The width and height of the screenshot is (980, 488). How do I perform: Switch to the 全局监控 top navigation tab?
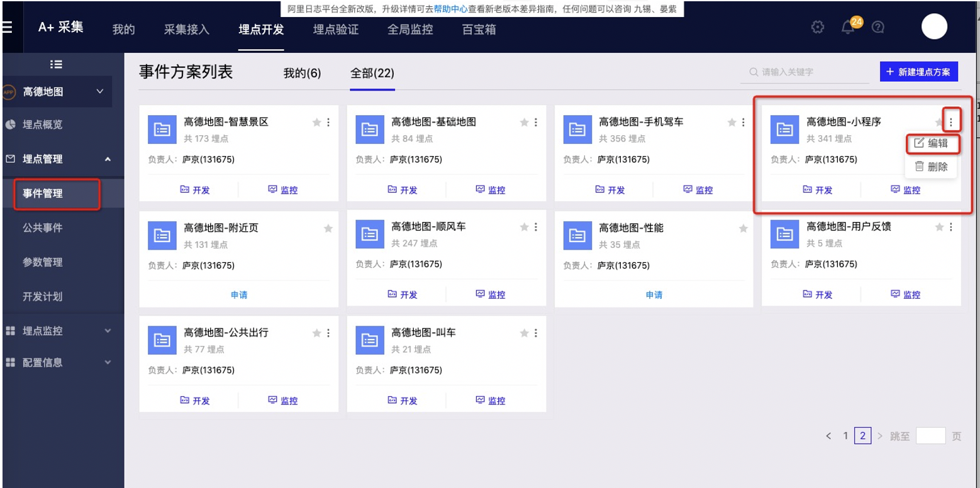410,30
